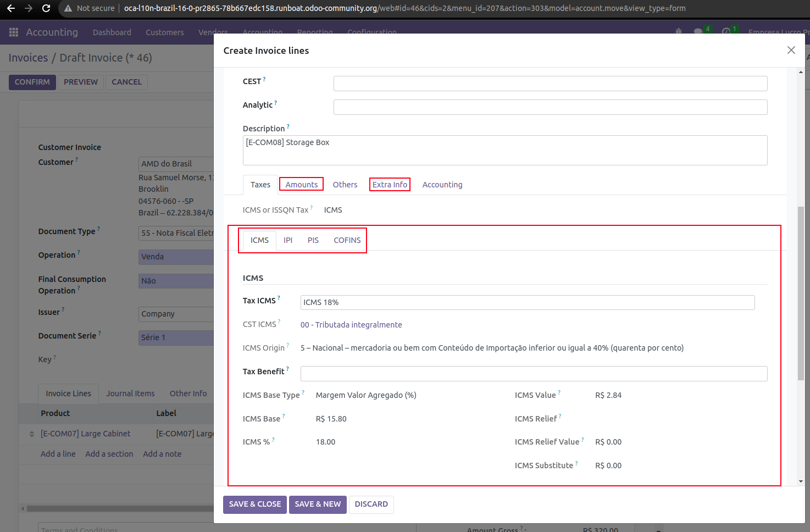Switch to the Amounts tab
The width and height of the screenshot is (810, 532).
pyautogui.click(x=301, y=185)
